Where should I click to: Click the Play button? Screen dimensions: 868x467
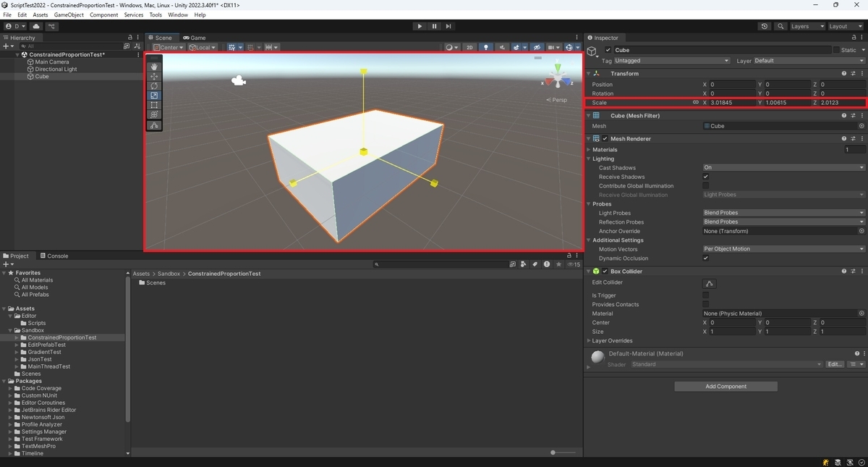pos(420,26)
